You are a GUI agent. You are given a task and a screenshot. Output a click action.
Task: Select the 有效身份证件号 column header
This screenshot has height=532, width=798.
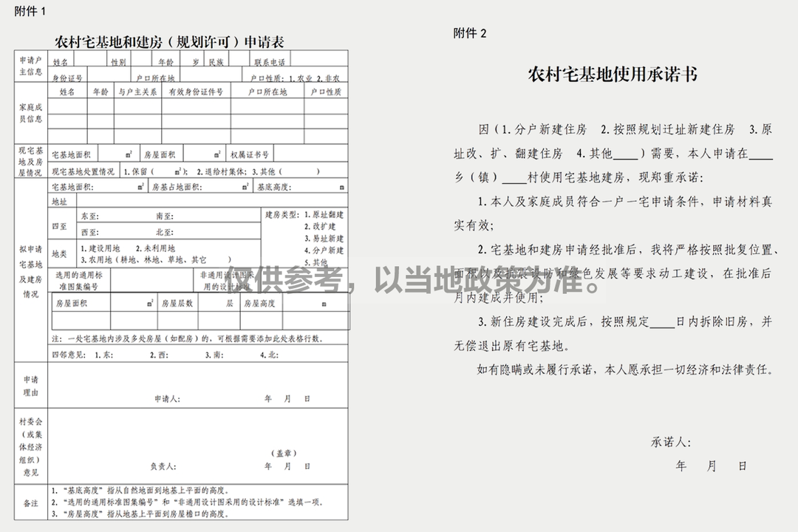196,92
